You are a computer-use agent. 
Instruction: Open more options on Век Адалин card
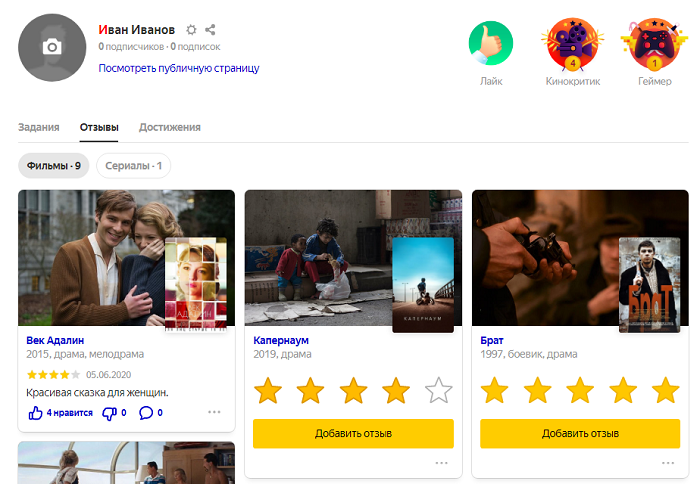click(x=214, y=412)
